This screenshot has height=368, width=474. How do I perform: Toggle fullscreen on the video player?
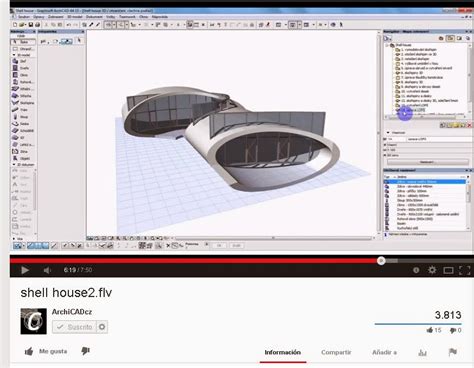click(465, 270)
